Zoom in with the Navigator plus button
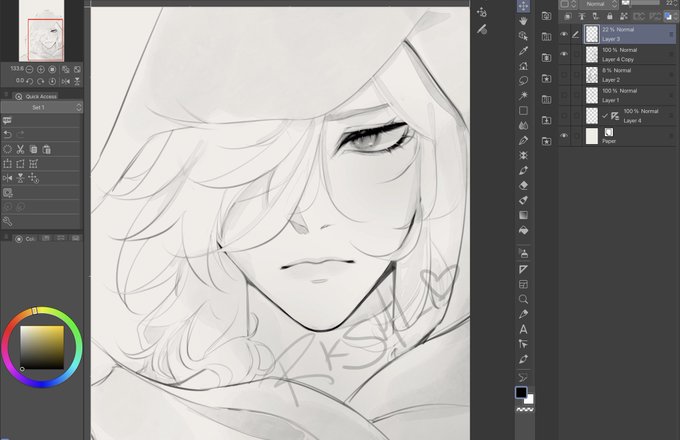This screenshot has width=680, height=440. tap(41, 69)
